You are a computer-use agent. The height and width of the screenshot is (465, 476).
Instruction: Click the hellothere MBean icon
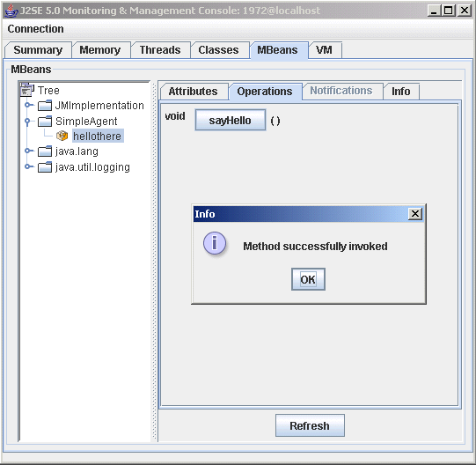62,136
